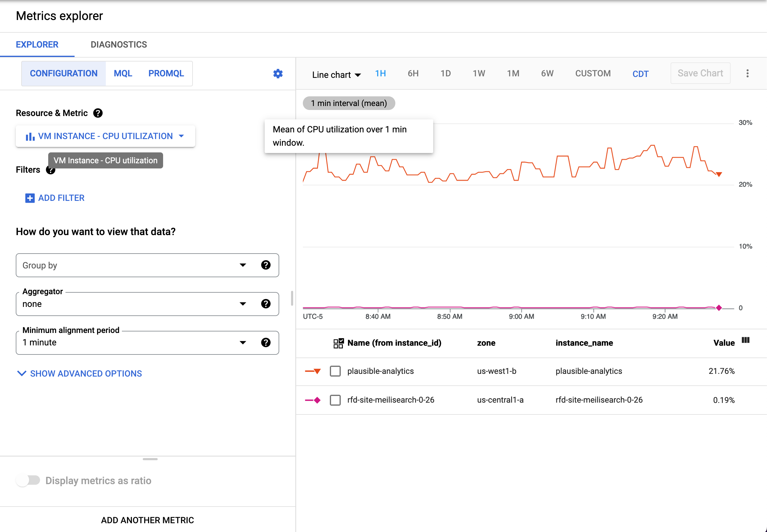Click Group by help question icon
Screen dimensions: 767x532
[266, 265]
